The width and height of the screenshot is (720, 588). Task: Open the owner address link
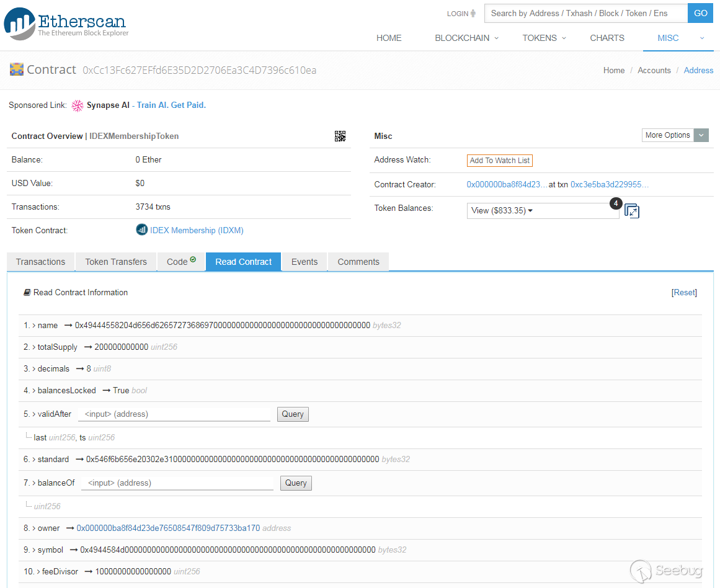tap(168, 528)
